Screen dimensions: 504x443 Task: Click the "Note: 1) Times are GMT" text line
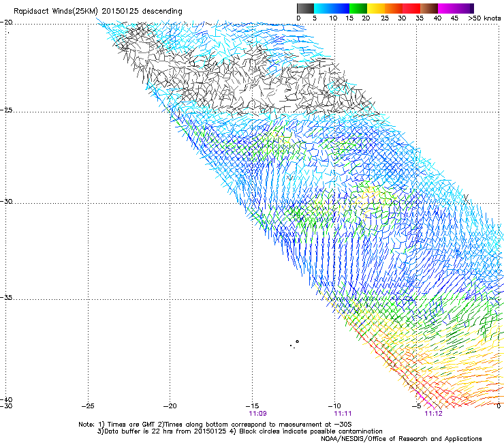coord(215,425)
